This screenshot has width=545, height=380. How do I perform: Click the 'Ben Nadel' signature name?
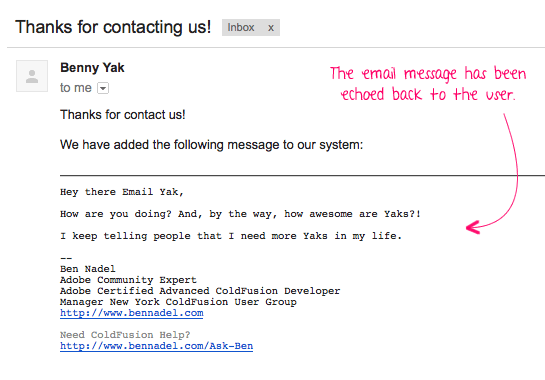tap(88, 269)
